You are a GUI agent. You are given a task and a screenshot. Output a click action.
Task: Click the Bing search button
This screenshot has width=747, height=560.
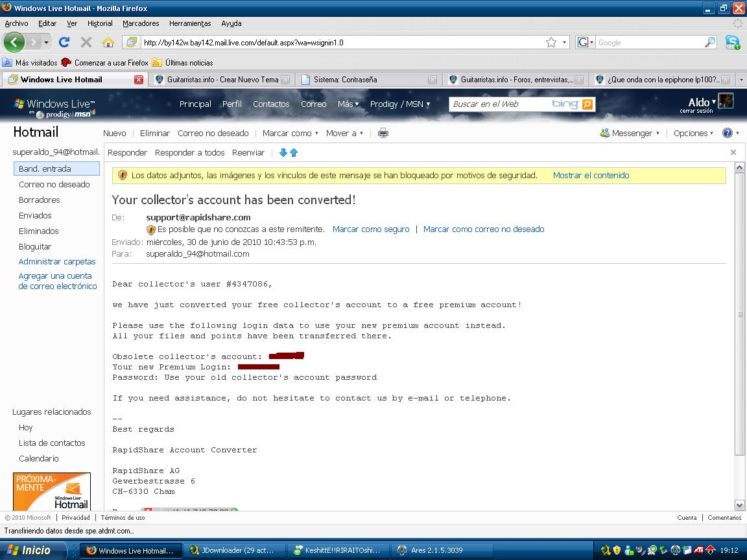588,104
